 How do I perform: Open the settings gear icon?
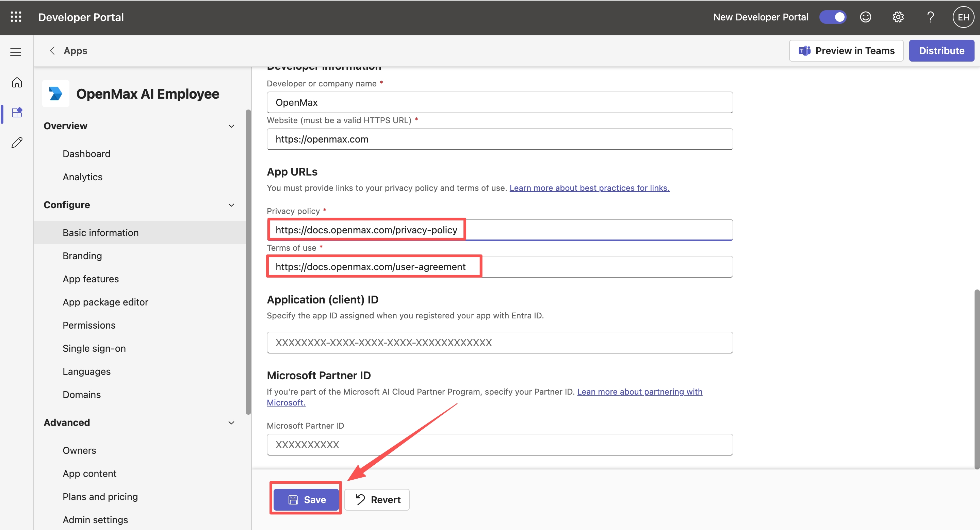coord(898,17)
